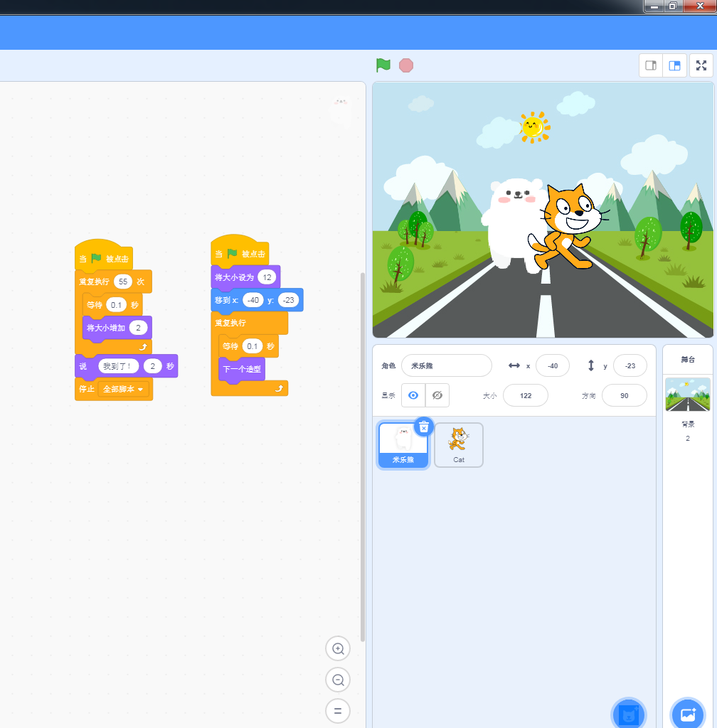
Task: Edit wait 0.1 seconds in forever loop
Action: click(252, 346)
